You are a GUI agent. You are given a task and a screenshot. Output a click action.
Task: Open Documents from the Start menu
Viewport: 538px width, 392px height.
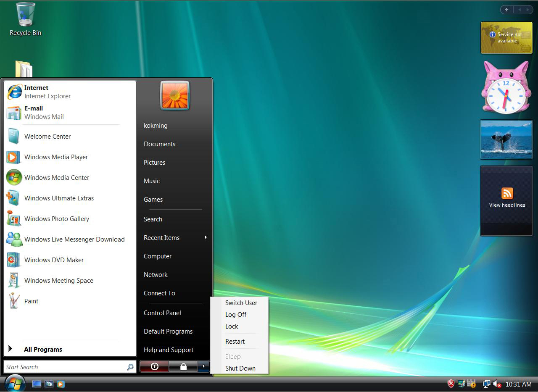pyautogui.click(x=159, y=144)
